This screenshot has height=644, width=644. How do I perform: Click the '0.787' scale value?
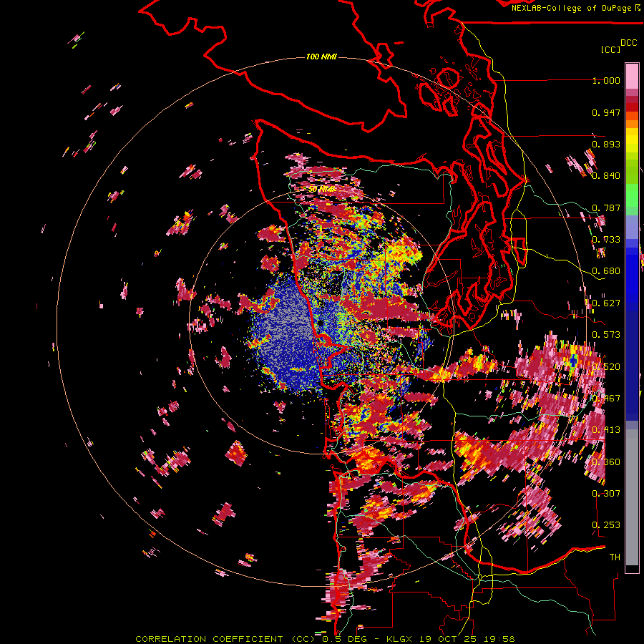(606, 208)
